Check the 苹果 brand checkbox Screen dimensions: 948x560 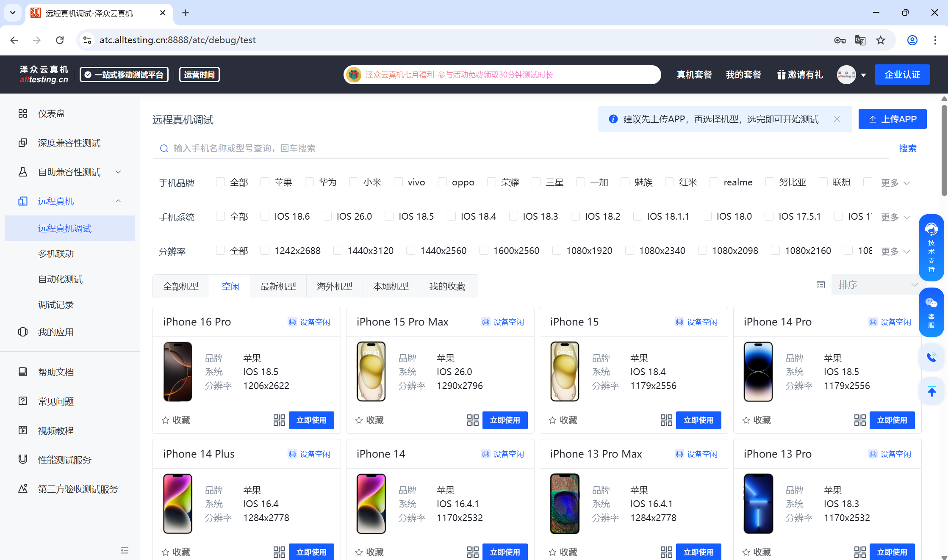tap(265, 182)
